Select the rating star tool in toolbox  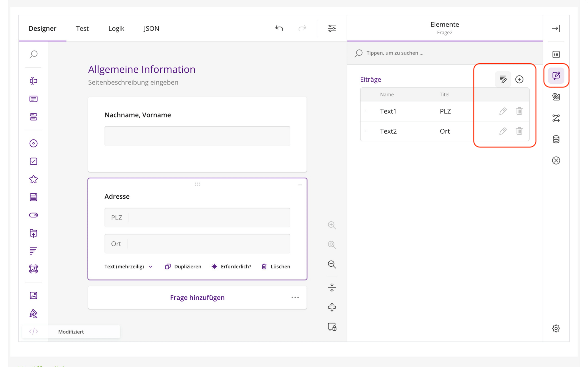33,179
